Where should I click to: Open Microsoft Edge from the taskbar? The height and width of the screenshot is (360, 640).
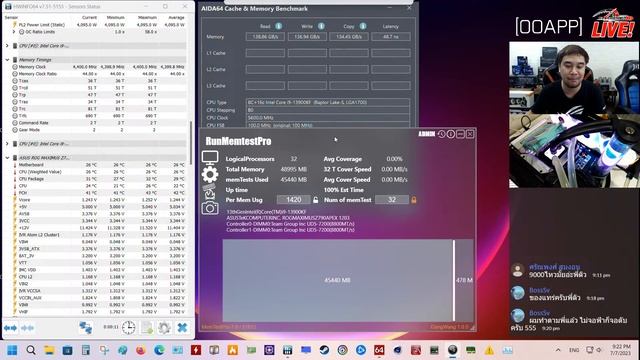[x=159, y=350]
